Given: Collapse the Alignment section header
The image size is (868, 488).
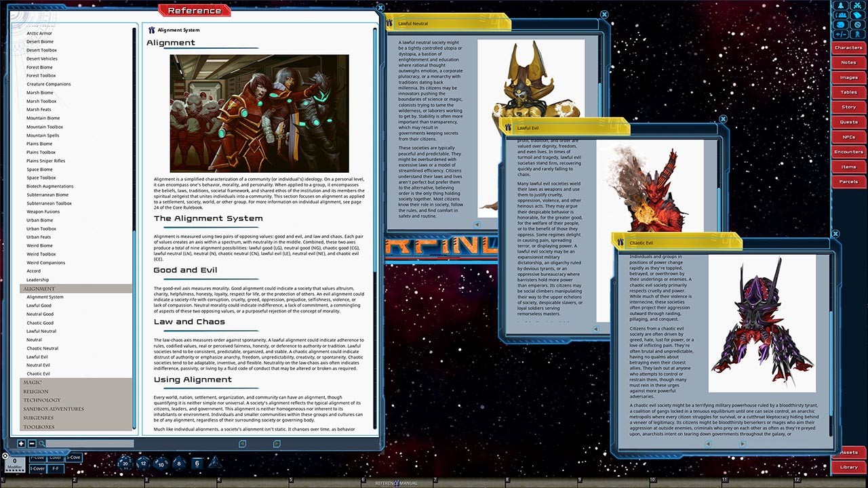Looking at the screenshot, I should pos(76,289).
